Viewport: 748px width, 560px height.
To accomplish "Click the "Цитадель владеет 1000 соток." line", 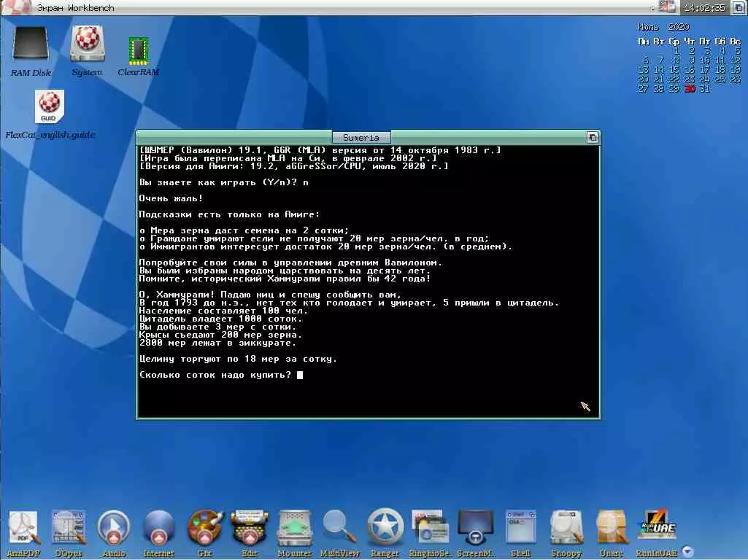I will (x=220, y=319).
